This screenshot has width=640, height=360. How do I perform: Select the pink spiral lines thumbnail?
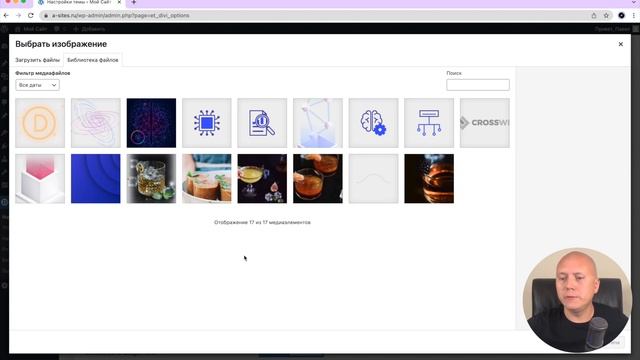point(96,123)
